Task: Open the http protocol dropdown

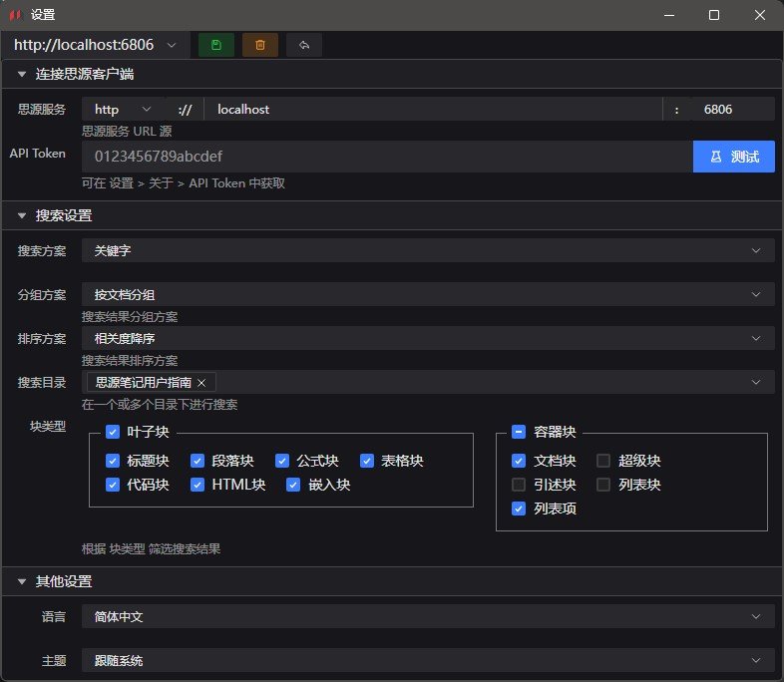Action: 124,110
